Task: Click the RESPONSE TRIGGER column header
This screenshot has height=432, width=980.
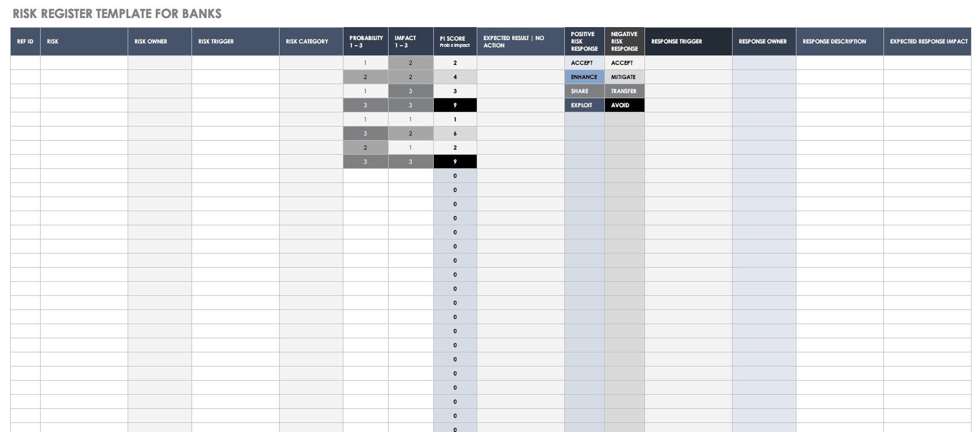Action: point(689,41)
